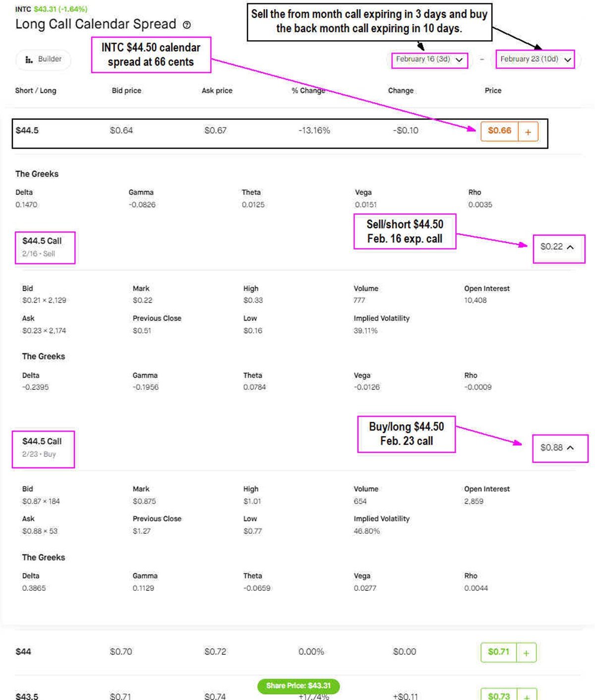Open the February 23 (10d) expiration dropdown
The image size is (595, 700).
click(x=535, y=60)
